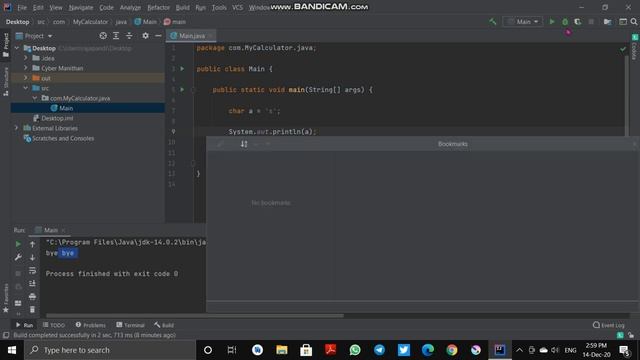Click the sort bookmarks icon
Viewport: 640px width, 360px height.
[x=244, y=144]
